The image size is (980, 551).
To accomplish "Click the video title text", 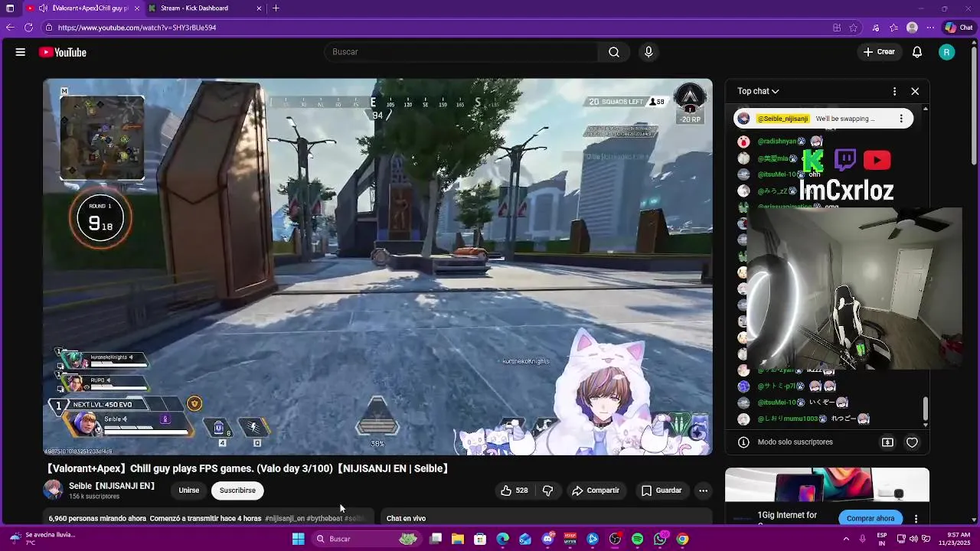I will (x=247, y=468).
